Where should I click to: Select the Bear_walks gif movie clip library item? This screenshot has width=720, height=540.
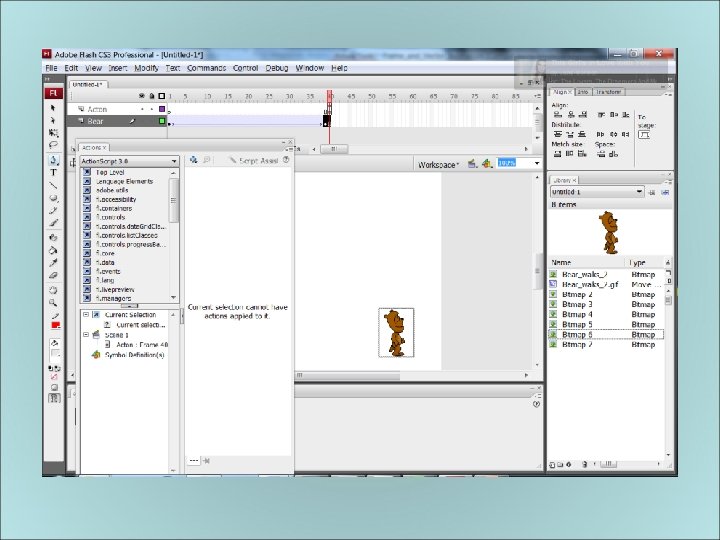(606, 284)
